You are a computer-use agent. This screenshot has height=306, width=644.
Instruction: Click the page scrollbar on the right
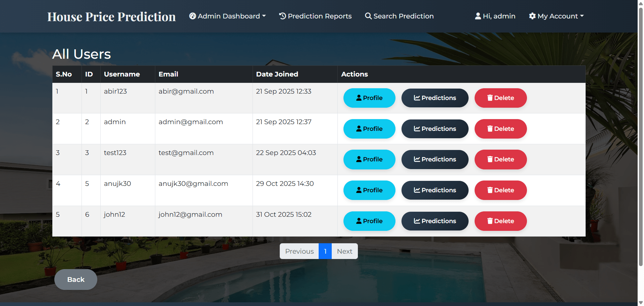click(640, 151)
